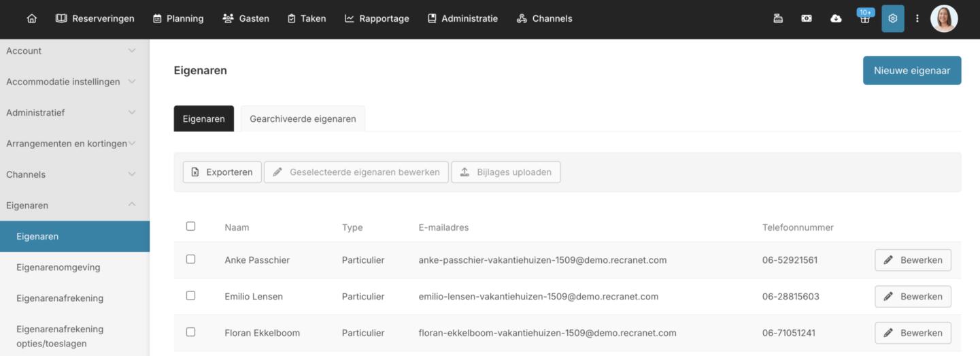Screen dimensions: 980x356
Task: Click the home icon in the top bar
Action: point(32,18)
